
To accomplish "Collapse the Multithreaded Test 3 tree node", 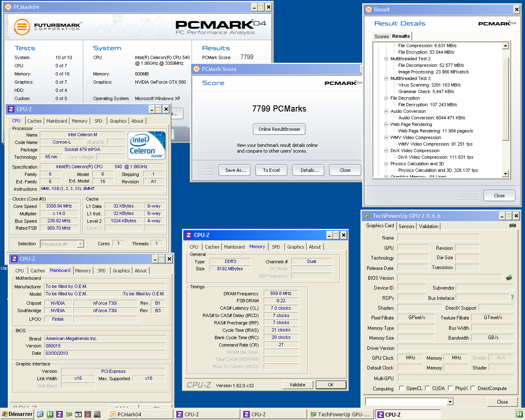I will 386,78.
